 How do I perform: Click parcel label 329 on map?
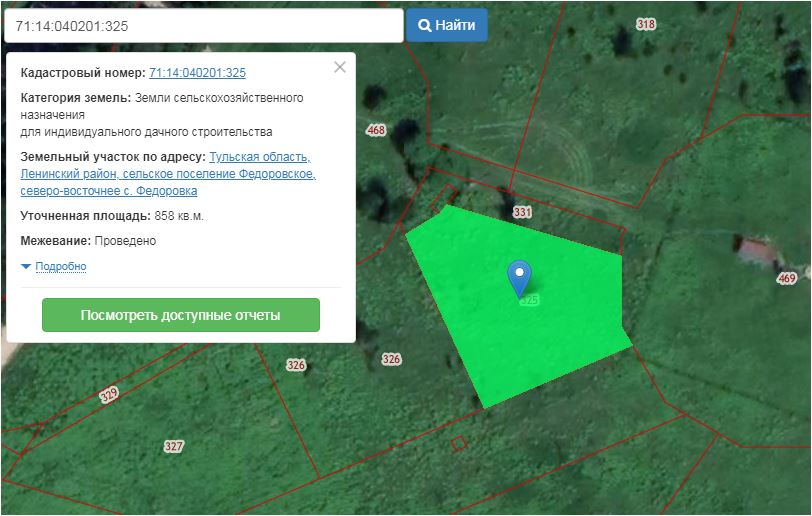pos(109,395)
